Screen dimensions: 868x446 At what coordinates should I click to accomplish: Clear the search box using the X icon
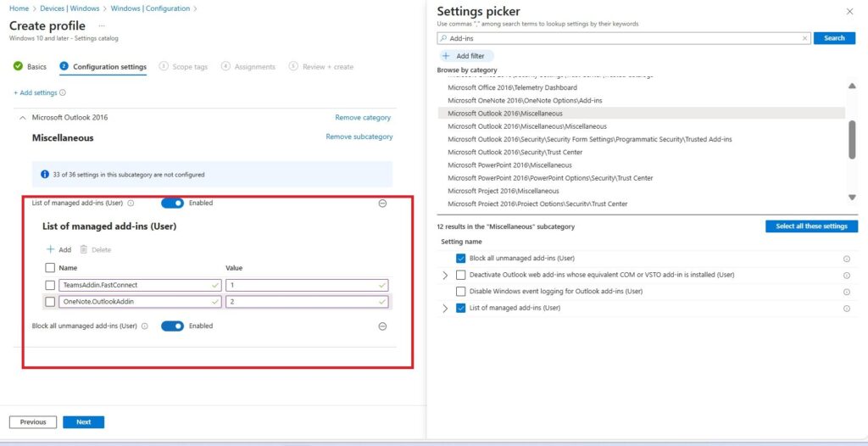click(804, 38)
